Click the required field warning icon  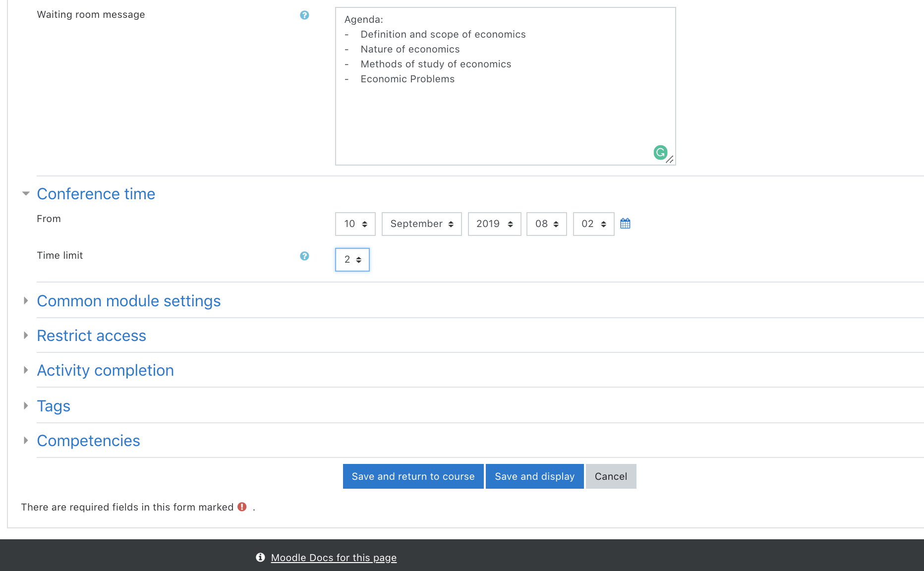242,507
